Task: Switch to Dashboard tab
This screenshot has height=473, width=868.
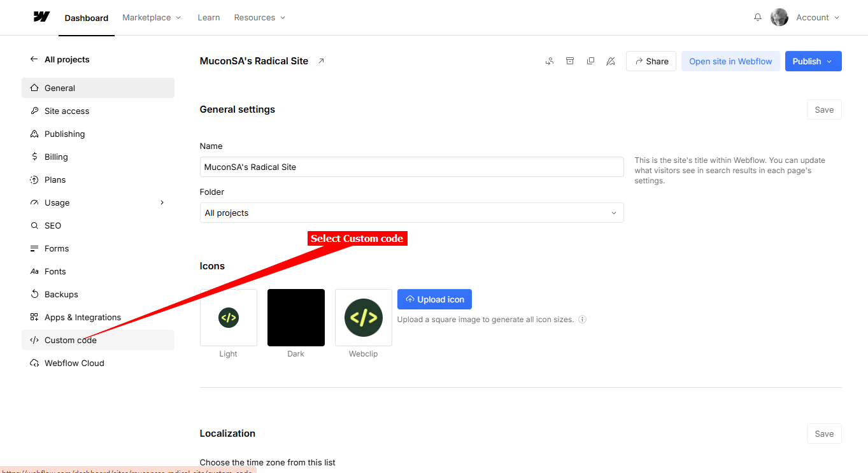Action: [87, 18]
